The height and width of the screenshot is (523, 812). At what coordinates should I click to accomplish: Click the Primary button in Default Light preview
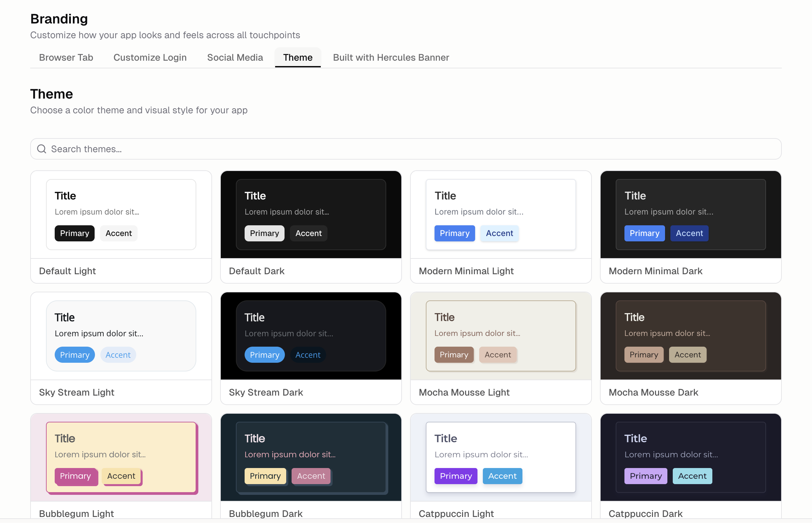(x=74, y=233)
